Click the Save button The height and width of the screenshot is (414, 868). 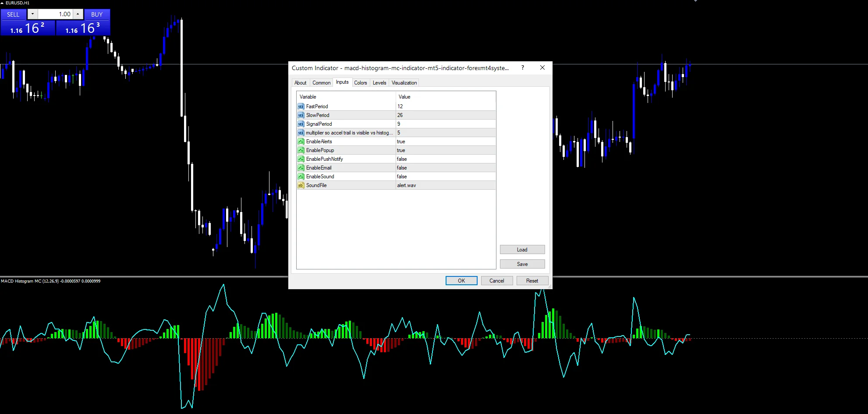[522, 264]
